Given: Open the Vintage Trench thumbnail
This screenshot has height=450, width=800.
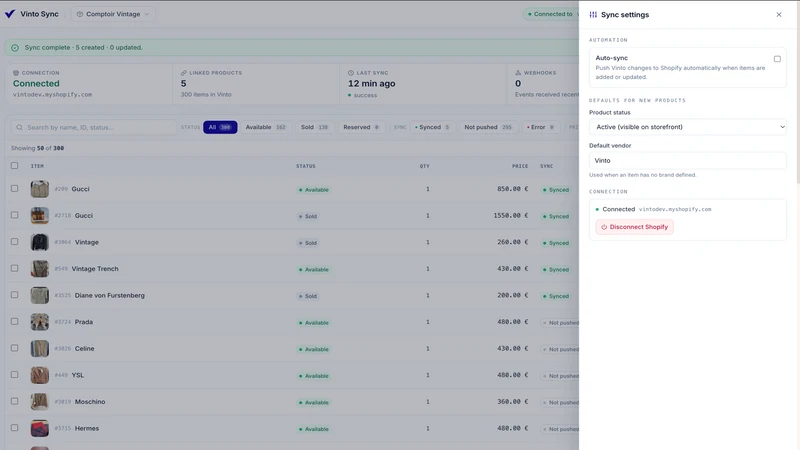Looking at the screenshot, I should pyautogui.click(x=39, y=268).
